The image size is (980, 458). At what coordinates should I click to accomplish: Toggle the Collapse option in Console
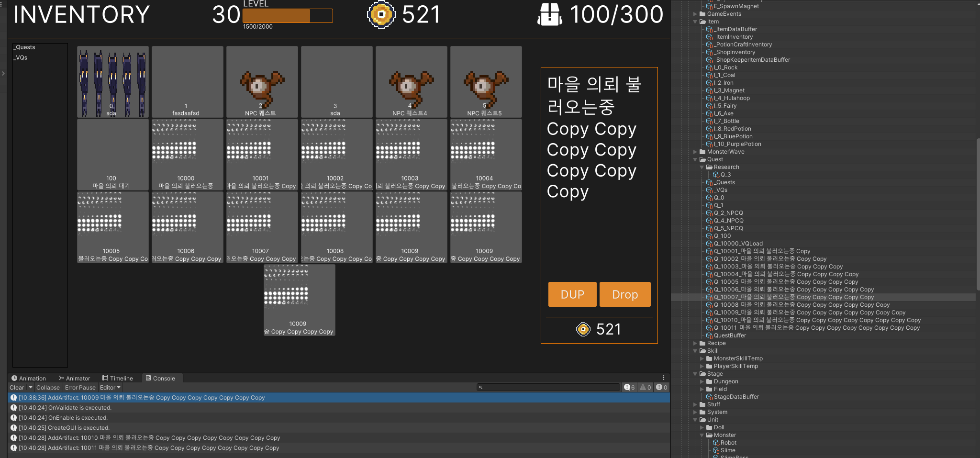[x=48, y=388]
